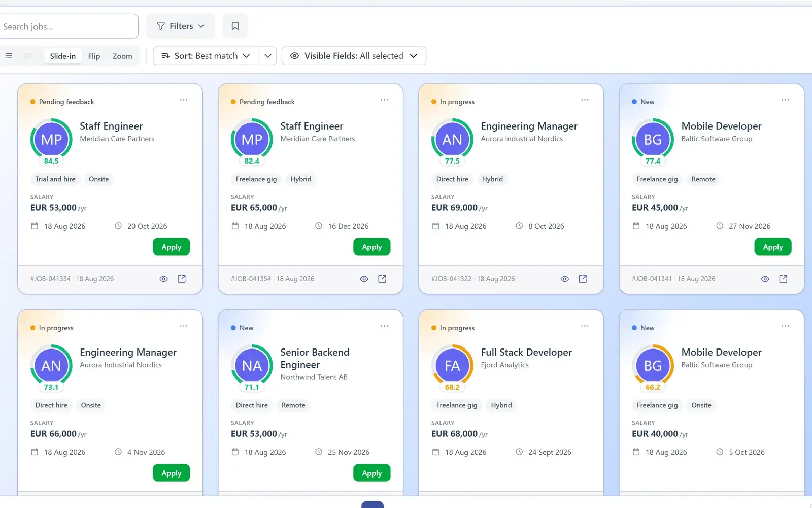Viewport: 812px width, 508px height.
Task: Select the Zoom view tab
Action: 122,56
